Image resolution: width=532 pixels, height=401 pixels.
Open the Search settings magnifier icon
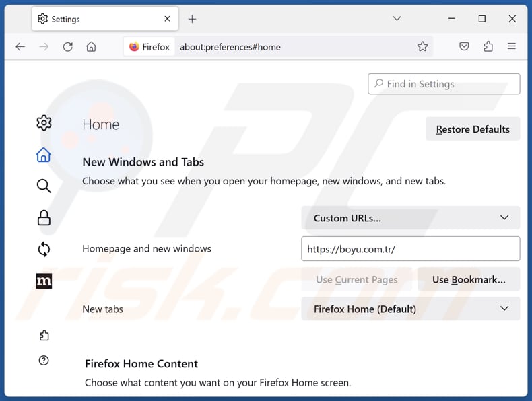44,186
